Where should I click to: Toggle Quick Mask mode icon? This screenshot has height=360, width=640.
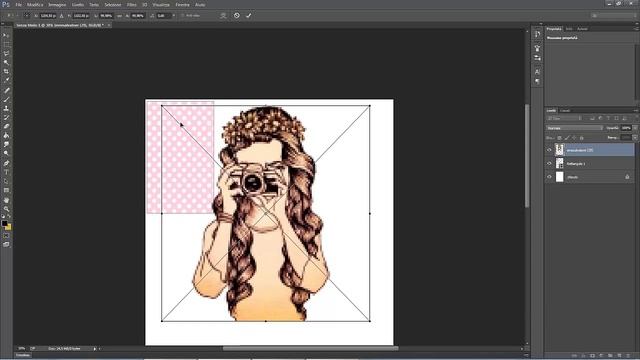(x=6, y=236)
